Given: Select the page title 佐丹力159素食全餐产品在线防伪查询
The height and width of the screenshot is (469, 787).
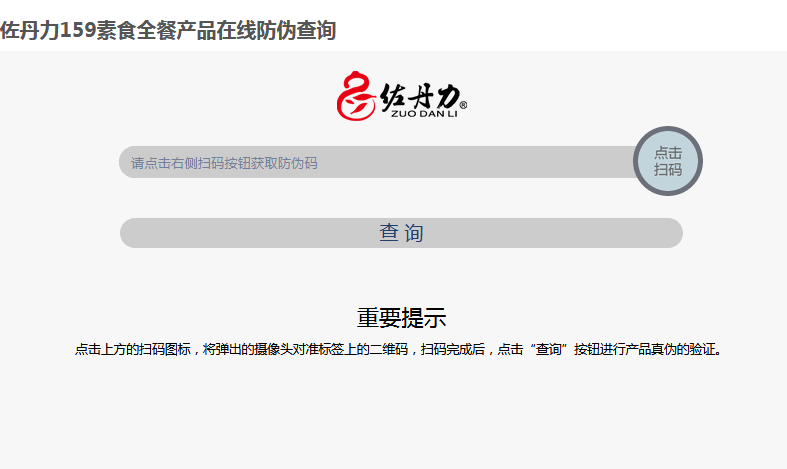Looking at the screenshot, I should click(168, 30).
